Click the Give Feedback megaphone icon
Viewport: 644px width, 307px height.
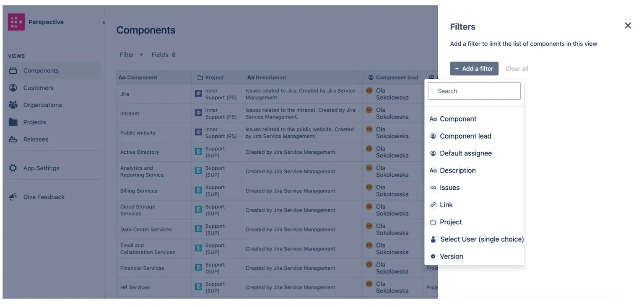[13, 197]
